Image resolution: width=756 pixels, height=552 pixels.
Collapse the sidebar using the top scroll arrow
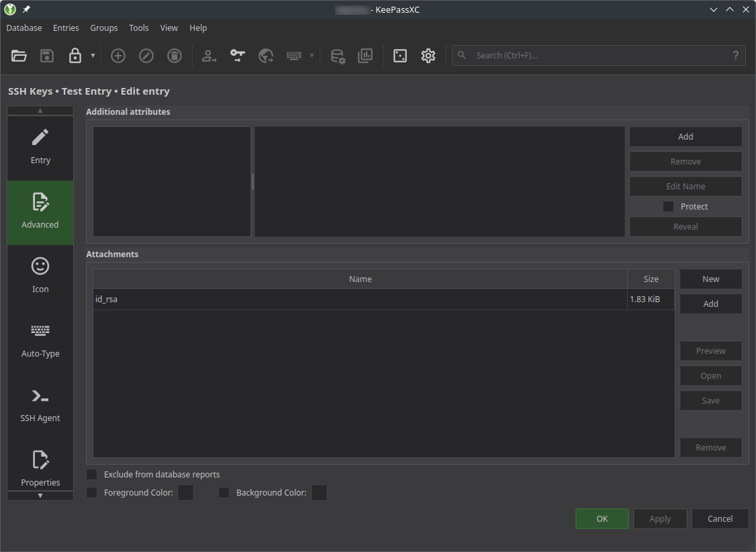click(x=40, y=111)
